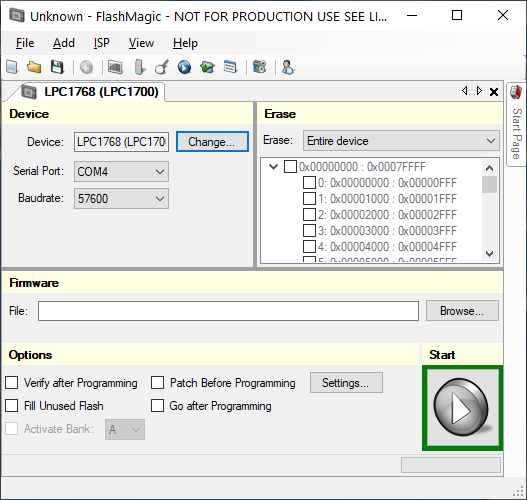Enable Verify after Programming

(x=11, y=382)
